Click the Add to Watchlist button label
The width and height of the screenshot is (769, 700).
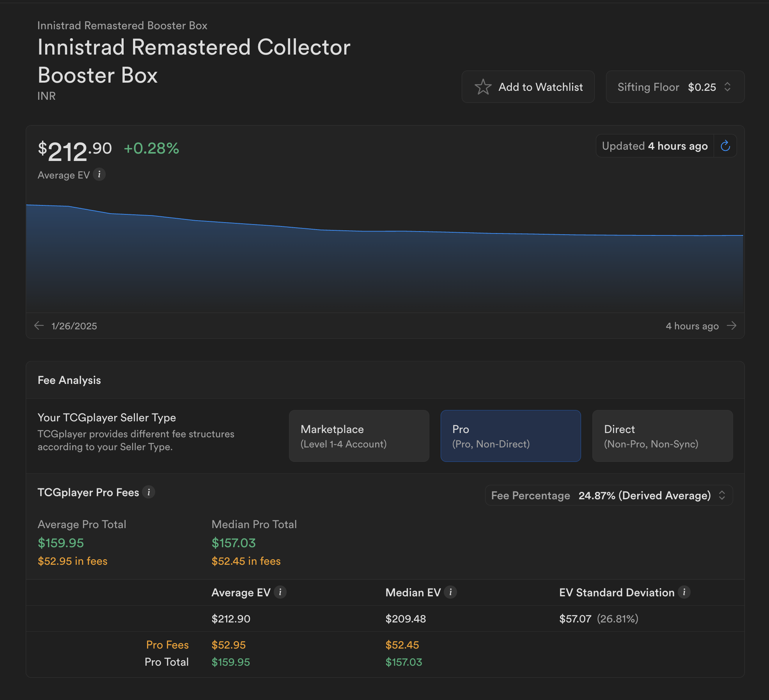[540, 87]
